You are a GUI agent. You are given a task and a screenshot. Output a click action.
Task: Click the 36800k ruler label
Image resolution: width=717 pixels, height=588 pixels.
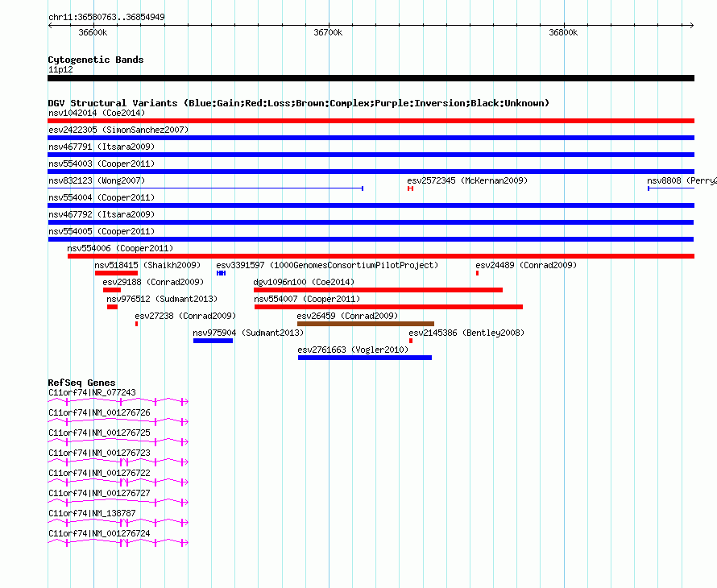563,32
